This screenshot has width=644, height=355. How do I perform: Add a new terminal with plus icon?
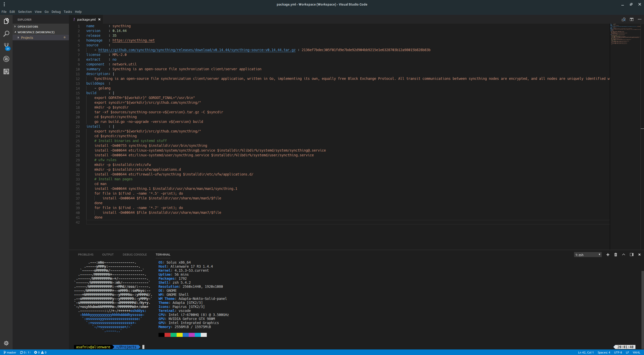click(x=608, y=255)
